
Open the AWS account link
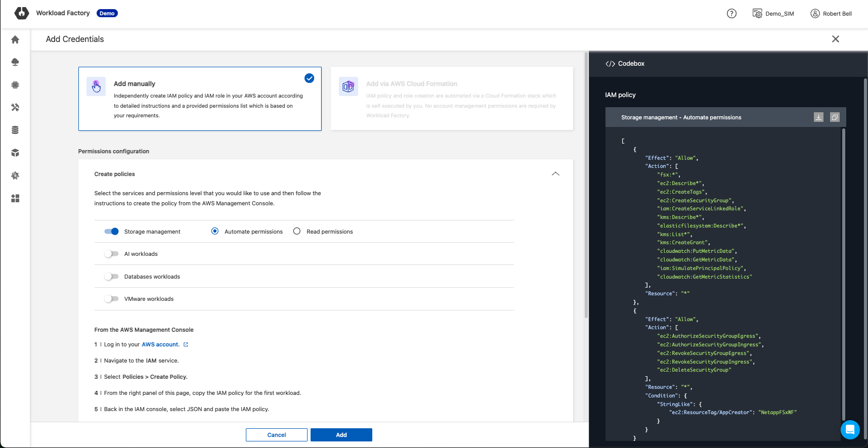(160, 344)
